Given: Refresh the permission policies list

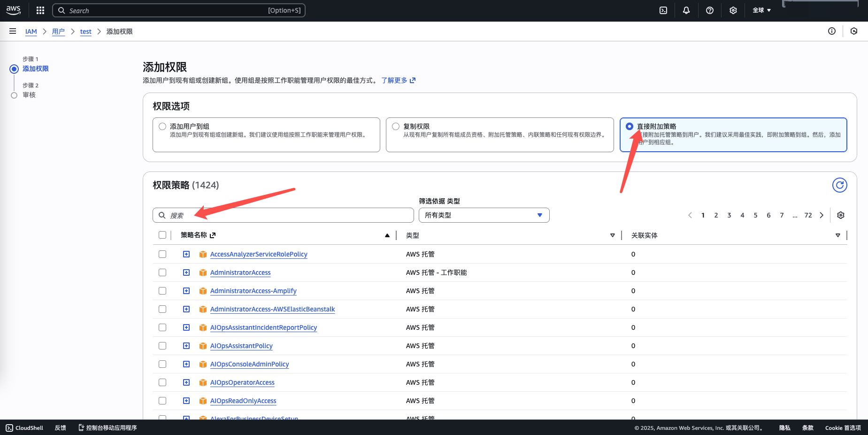Looking at the screenshot, I should tap(839, 185).
